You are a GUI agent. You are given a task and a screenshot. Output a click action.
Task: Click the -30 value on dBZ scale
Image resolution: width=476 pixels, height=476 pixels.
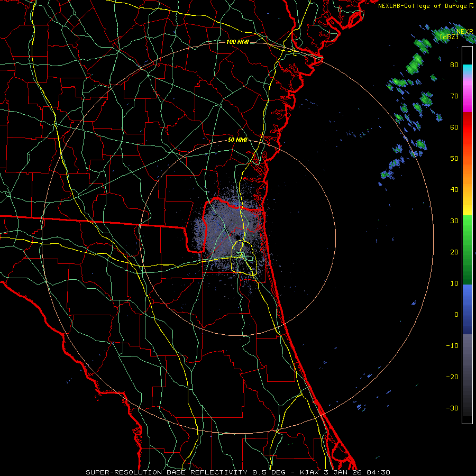tap(452, 408)
